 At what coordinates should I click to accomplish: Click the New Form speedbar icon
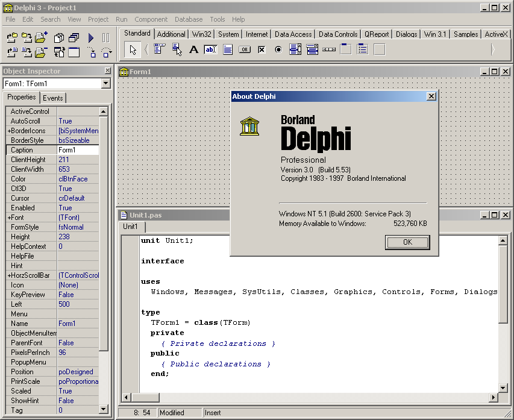[x=74, y=52]
